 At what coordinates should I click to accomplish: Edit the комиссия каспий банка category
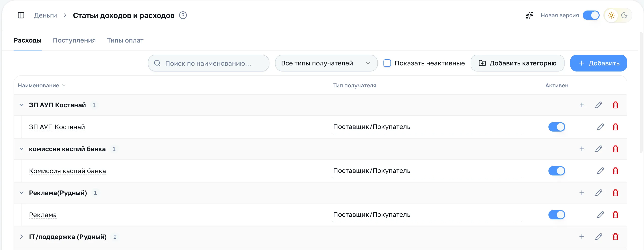coord(598,149)
